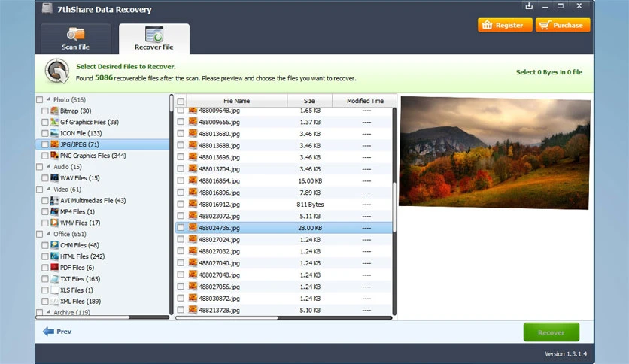Click the TXT Files icon
Viewport: 629px width, 364px height.
[55, 278]
